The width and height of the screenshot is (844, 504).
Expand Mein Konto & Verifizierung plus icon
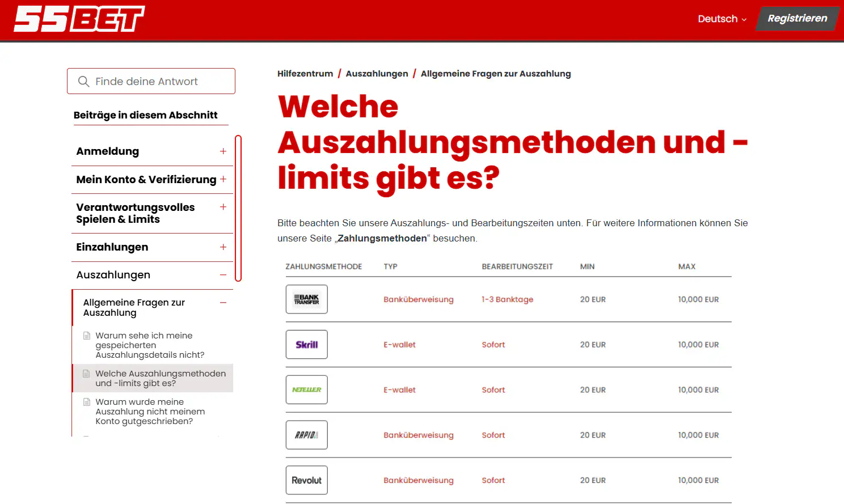coord(223,179)
